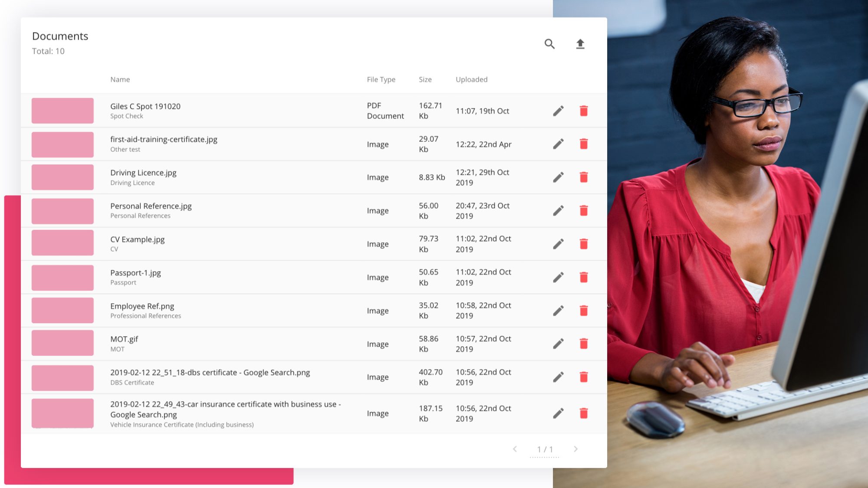Viewport: 868px width, 488px height.
Task: Delete the Employee Ref.png entry
Action: coord(584,311)
